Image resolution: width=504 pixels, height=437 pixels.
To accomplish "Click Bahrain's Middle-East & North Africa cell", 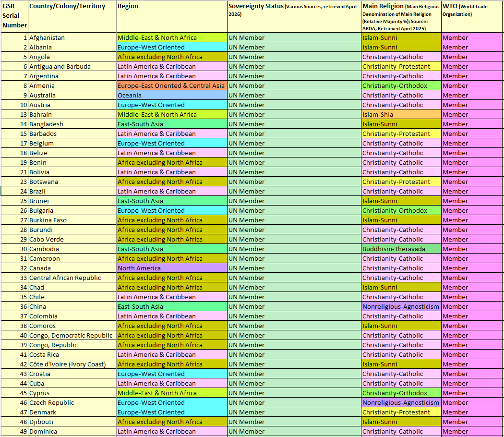I will 172,114.
